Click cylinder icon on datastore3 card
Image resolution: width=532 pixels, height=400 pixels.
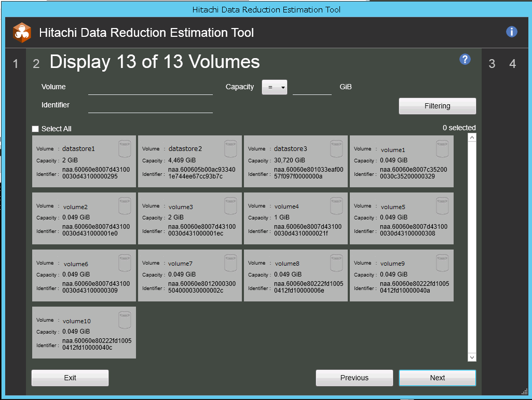pos(336,149)
